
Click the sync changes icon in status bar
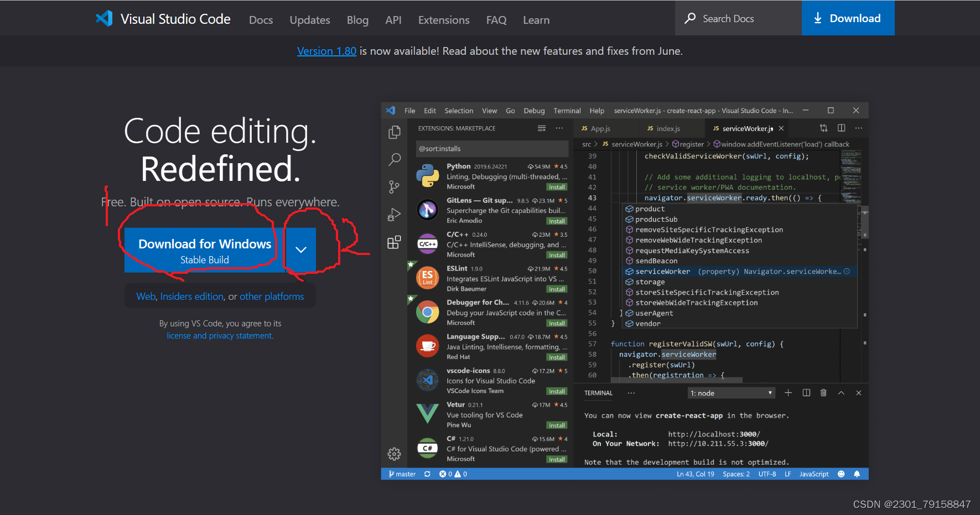coord(427,474)
